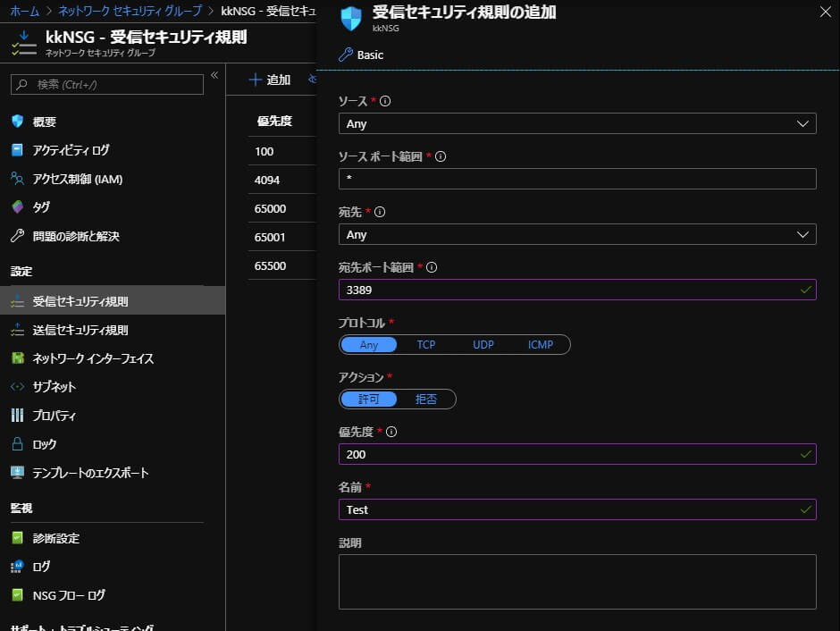Choose ICMP as the protocol
This screenshot has width=840, height=631.
540,344
